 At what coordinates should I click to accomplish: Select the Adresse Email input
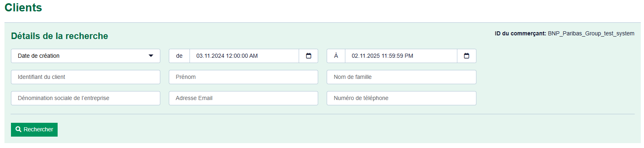(x=243, y=98)
